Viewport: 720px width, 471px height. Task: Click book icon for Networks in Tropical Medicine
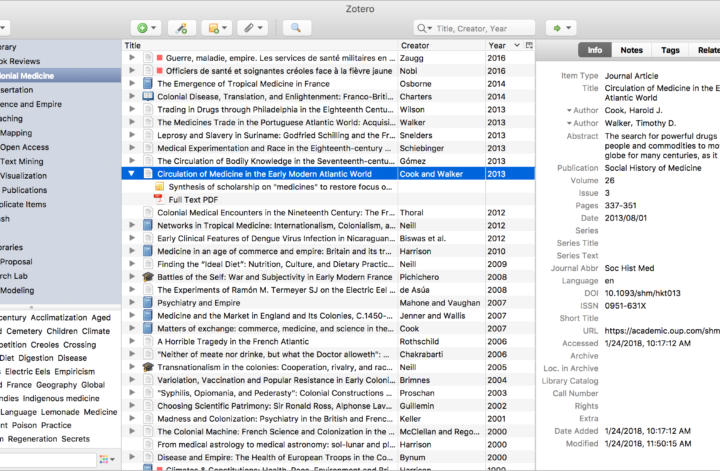tap(148, 225)
